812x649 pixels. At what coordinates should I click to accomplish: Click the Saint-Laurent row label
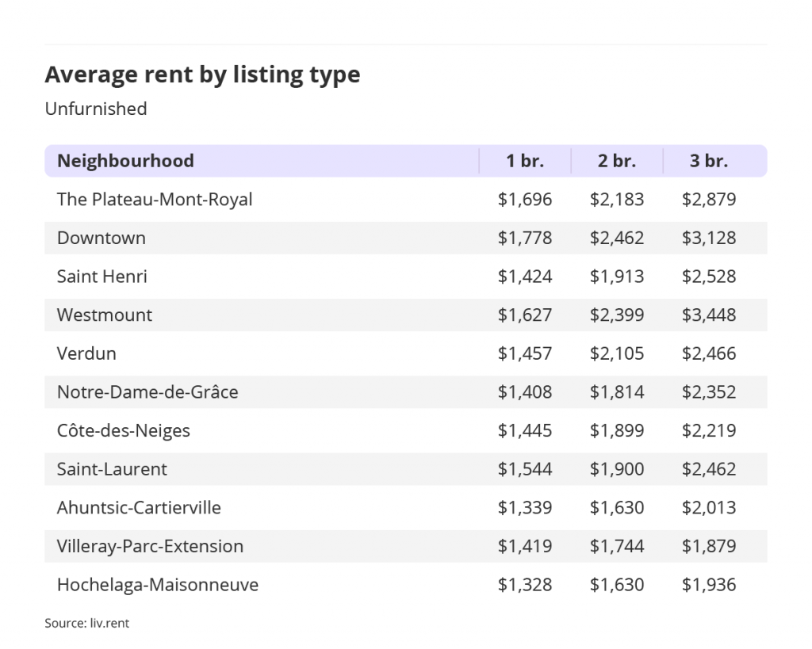point(112,469)
